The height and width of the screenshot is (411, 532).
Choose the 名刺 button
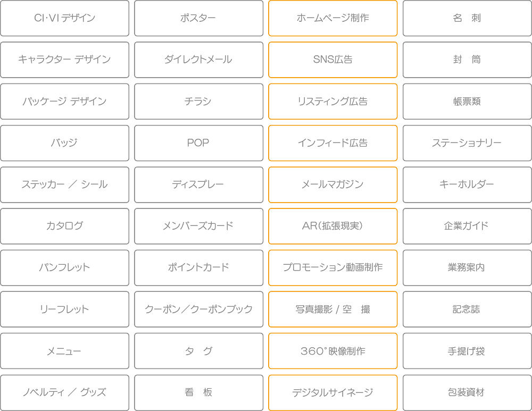pyautogui.click(x=467, y=18)
